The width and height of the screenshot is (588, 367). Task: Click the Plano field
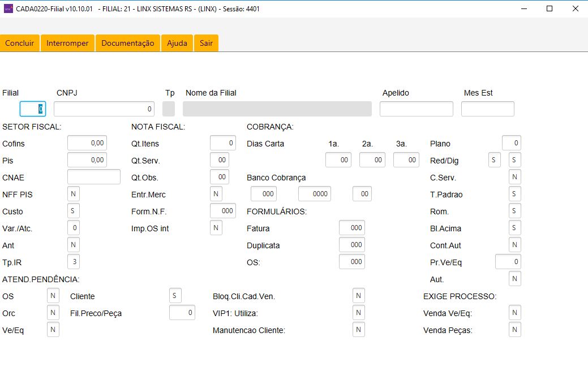(x=512, y=143)
